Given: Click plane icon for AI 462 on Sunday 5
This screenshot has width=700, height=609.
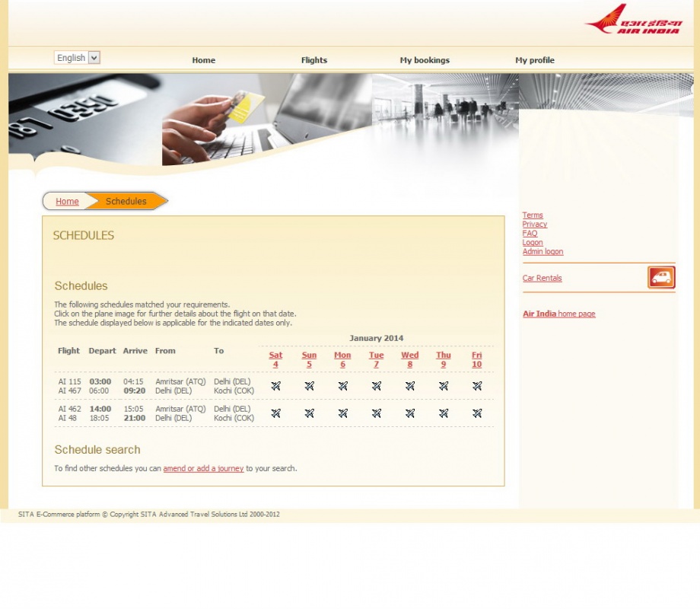Looking at the screenshot, I should pyautogui.click(x=309, y=413).
